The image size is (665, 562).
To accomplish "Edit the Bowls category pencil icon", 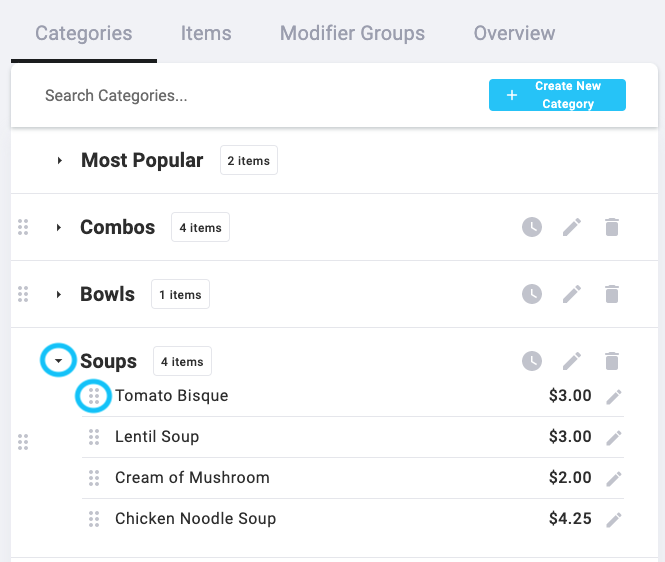I will tap(572, 294).
